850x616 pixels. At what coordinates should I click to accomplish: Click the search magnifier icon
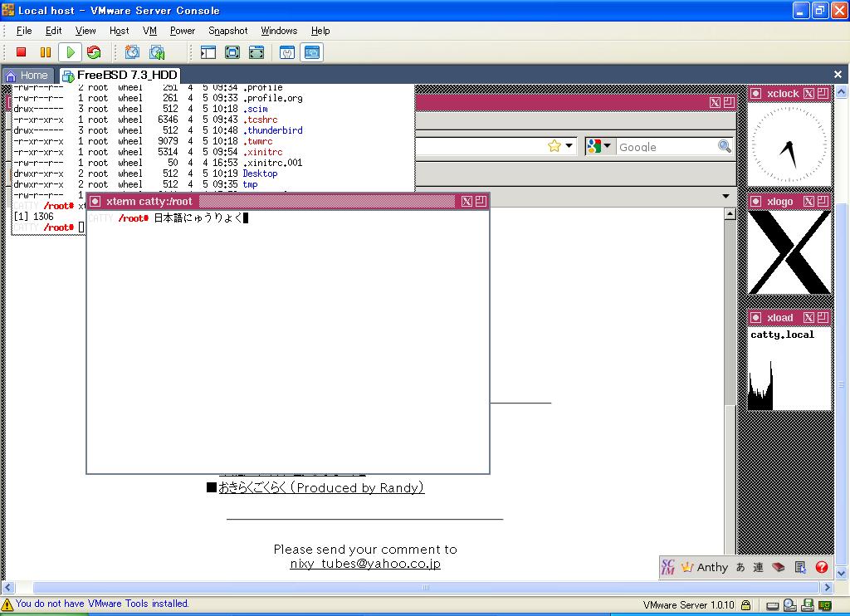point(724,146)
